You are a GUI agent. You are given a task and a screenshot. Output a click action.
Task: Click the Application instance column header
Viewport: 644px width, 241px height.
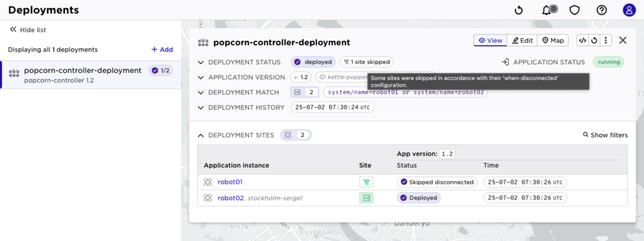(236, 165)
